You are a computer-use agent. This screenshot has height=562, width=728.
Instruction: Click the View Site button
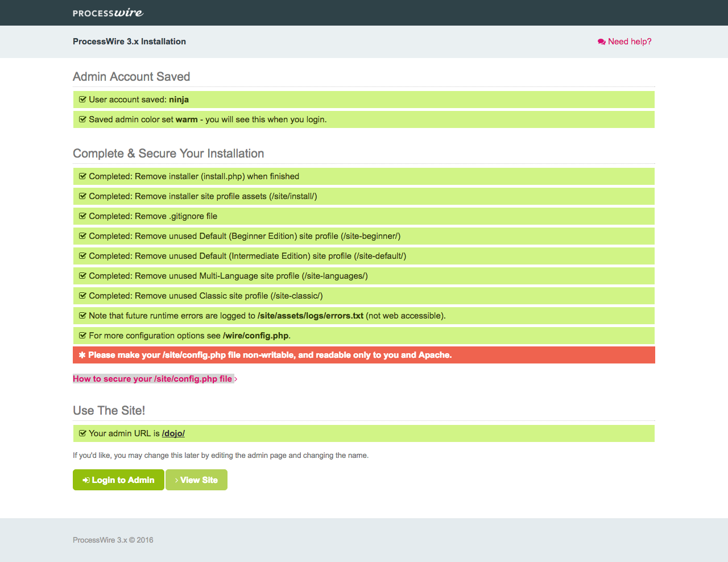coord(196,480)
